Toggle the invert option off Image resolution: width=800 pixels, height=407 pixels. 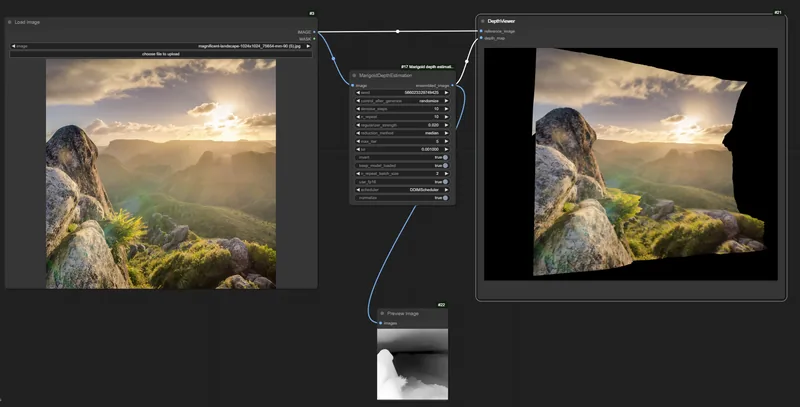pyautogui.click(x=402, y=158)
